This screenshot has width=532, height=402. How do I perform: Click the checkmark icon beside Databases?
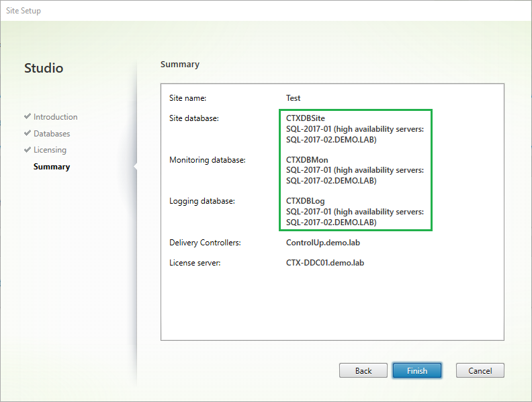pos(28,133)
